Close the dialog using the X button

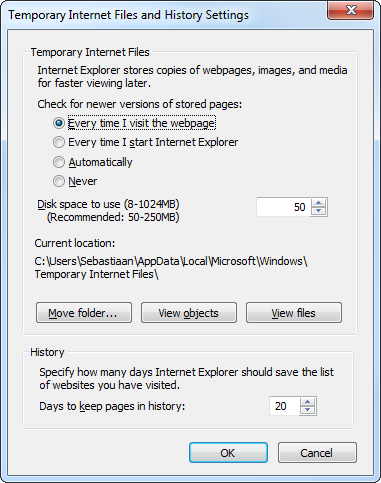(351, 10)
